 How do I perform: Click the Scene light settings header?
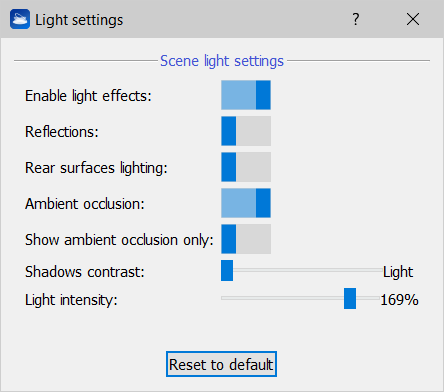(222, 61)
